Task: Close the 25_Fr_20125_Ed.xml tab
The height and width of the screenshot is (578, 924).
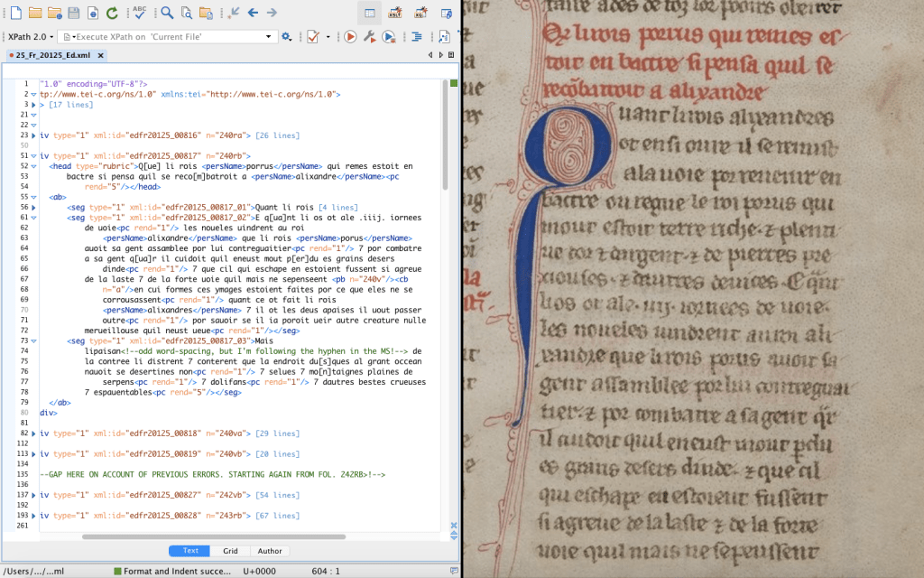Action: (101, 56)
